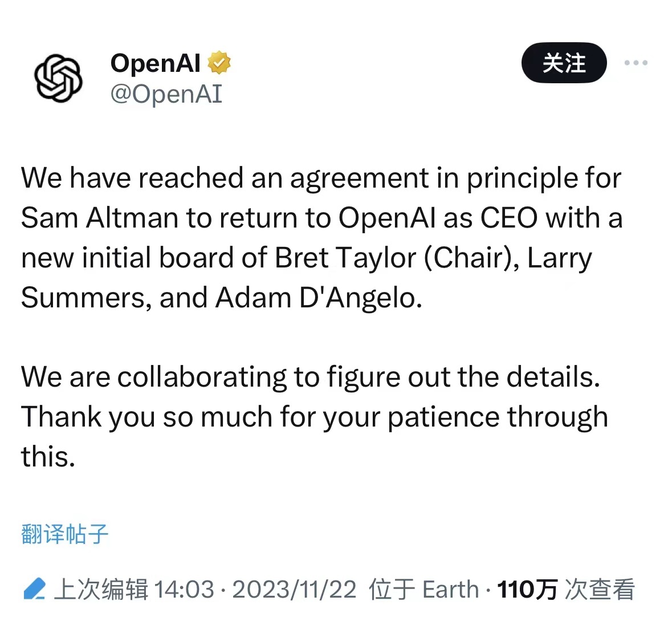Open the OpenAI profile avatar logo
Viewport: 672px width, 617px height.
point(58,78)
